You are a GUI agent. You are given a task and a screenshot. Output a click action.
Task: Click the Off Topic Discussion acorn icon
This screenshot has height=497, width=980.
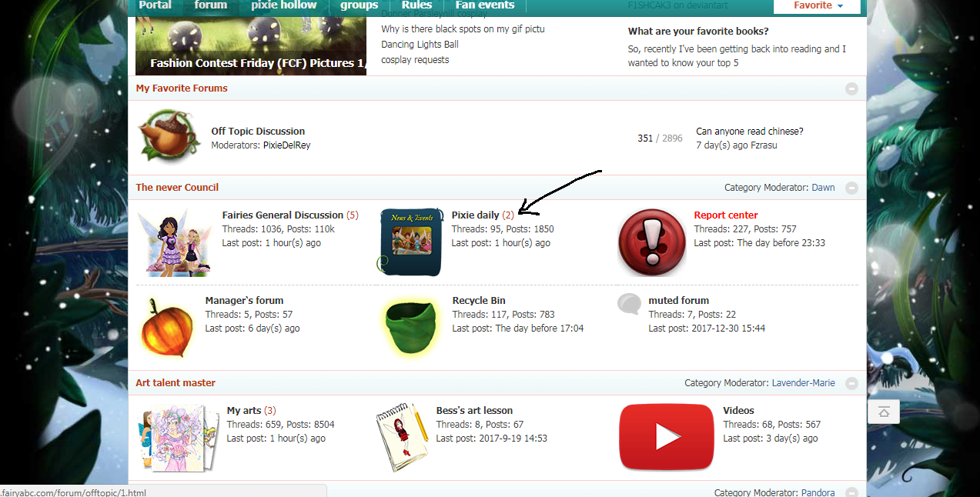[169, 136]
